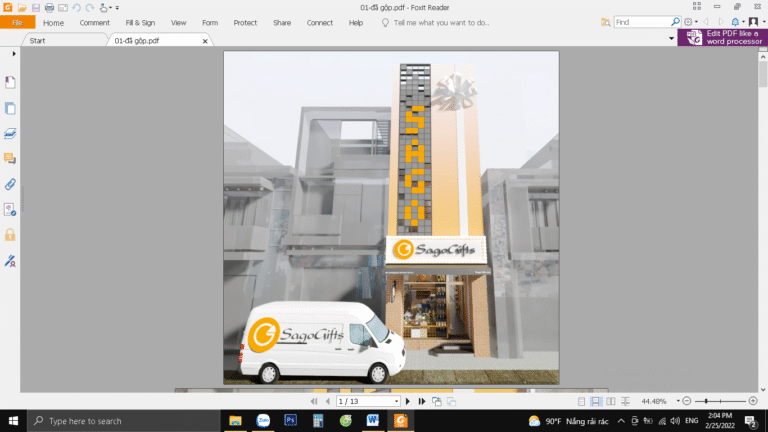Viewport: 768px width, 432px height.
Task: Open the Connect ribbon tab
Action: click(319, 23)
